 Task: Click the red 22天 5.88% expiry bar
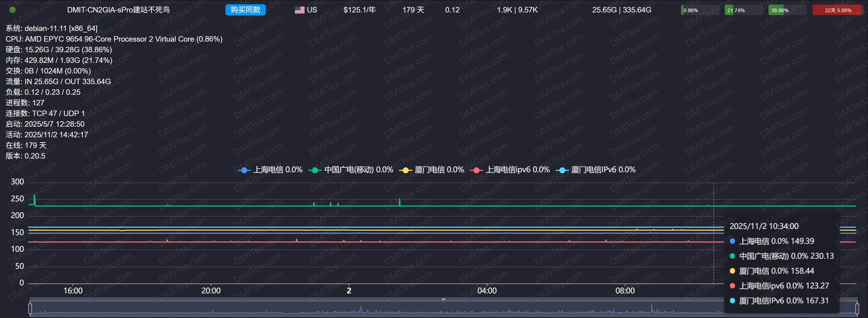click(x=837, y=10)
